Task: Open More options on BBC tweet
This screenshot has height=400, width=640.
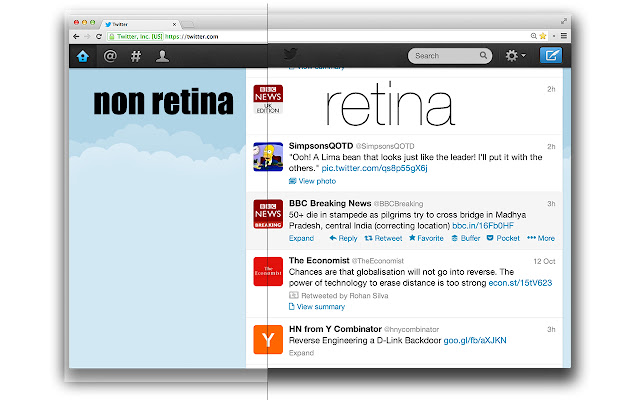Action: point(541,238)
